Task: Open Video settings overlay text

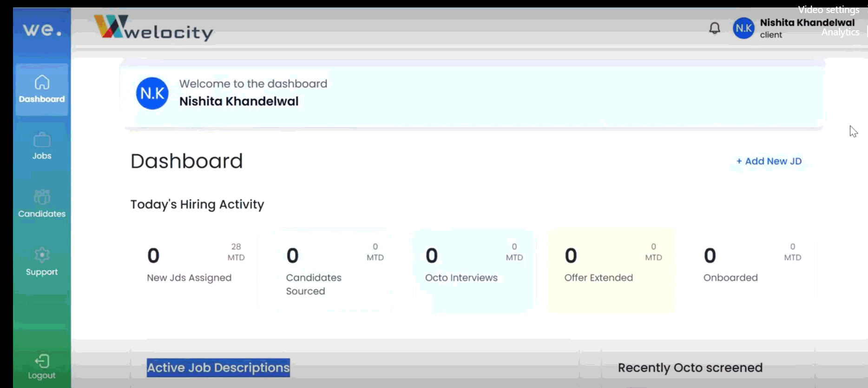Action: pyautogui.click(x=829, y=10)
